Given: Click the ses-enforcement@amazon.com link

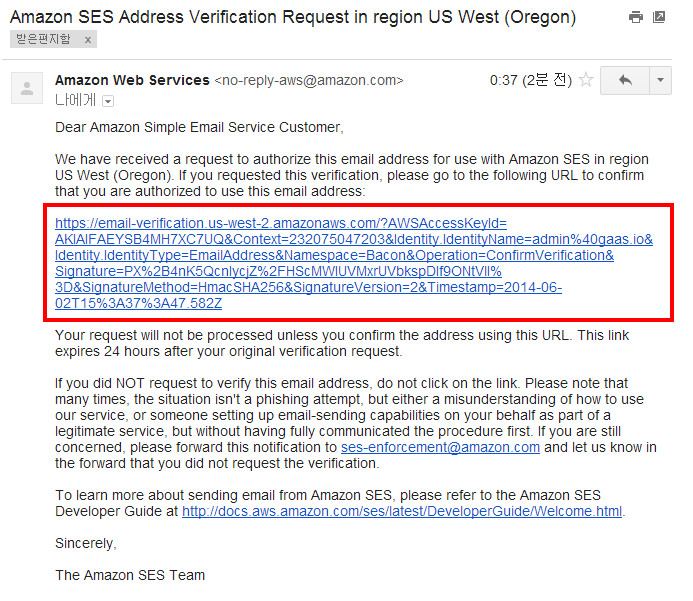Looking at the screenshot, I should 440,447.
